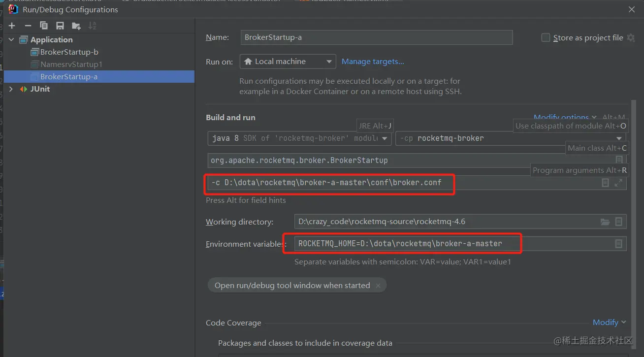Click the main class field
Image resolution: width=644 pixels, height=357 pixels.
pyautogui.click(x=417, y=160)
